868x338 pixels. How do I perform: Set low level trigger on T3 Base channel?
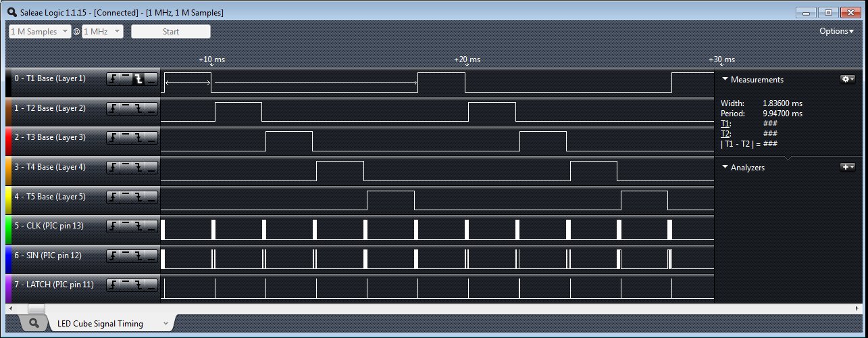tap(151, 138)
